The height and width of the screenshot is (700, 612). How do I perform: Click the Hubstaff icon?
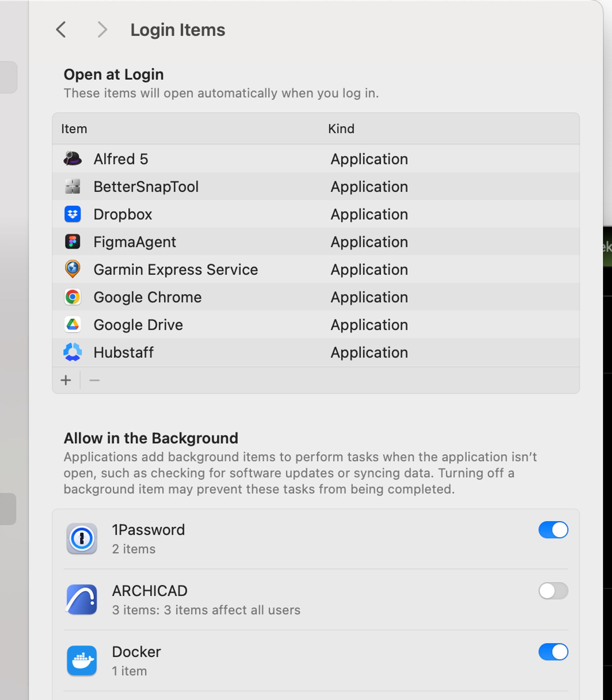(73, 352)
